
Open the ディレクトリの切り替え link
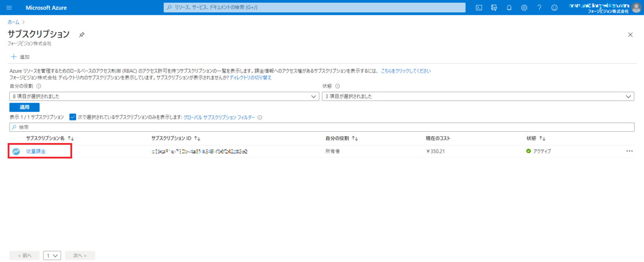point(251,78)
